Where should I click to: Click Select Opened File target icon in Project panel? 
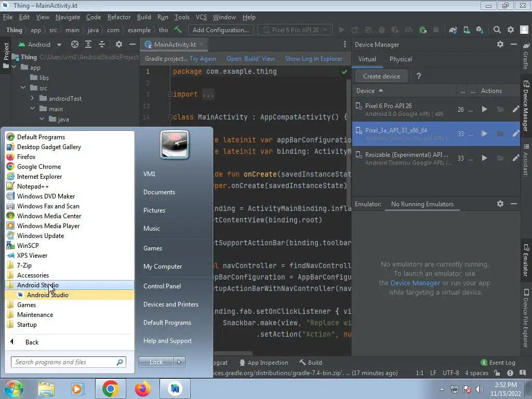point(75,45)
